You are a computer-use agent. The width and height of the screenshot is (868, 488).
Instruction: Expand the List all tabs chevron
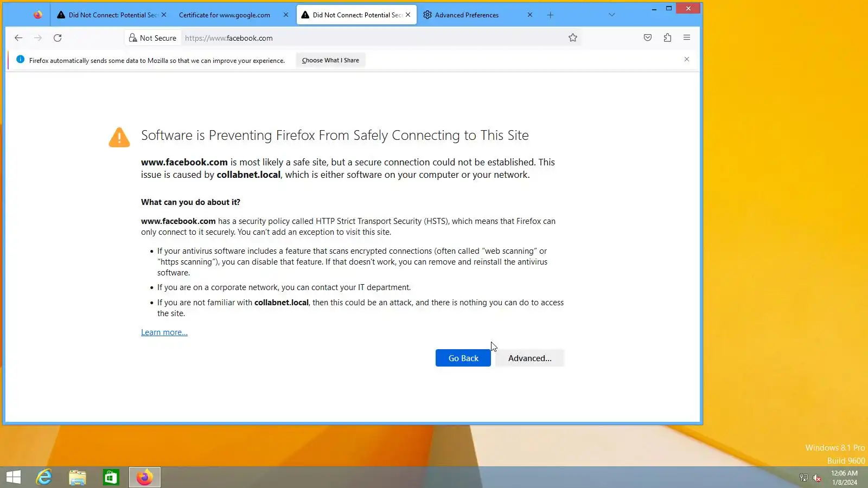pyautogui.click(x=612, y=15)
